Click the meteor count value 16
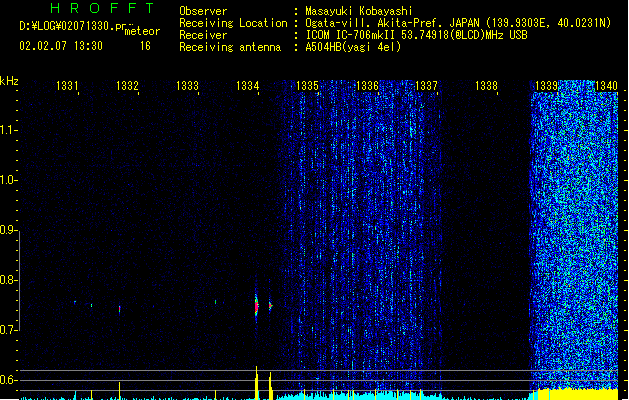This screenshot has width=629, height=400. (145, 46)
